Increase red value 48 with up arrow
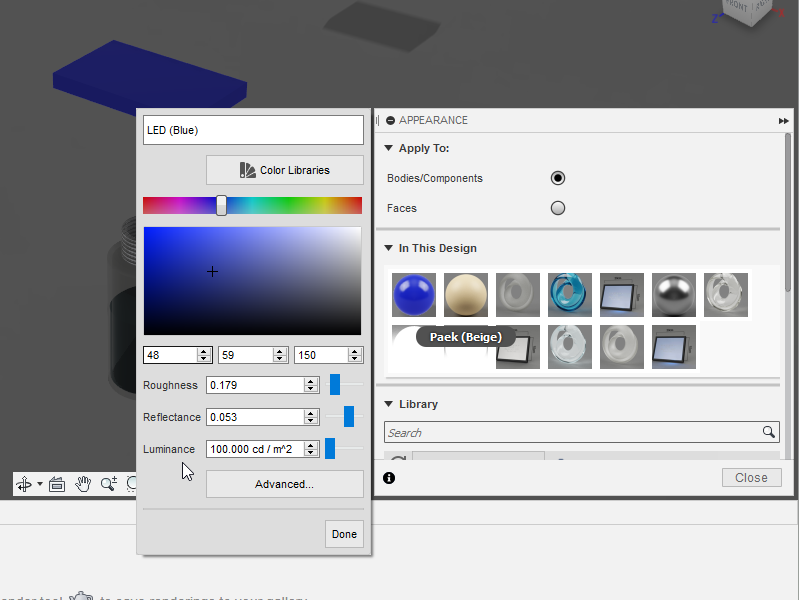This screenshot has height=600, width=799. point(204,351)
